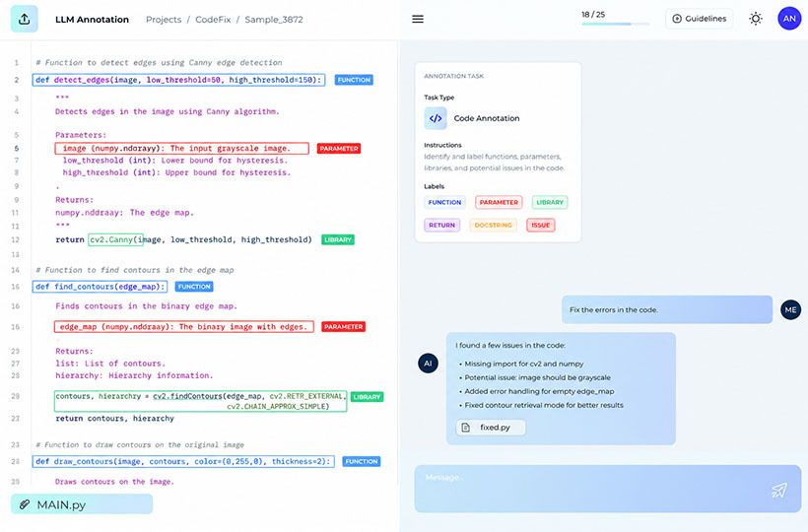
Task: Go to Projects breadcrumb
Action: [x=164, y=20]
